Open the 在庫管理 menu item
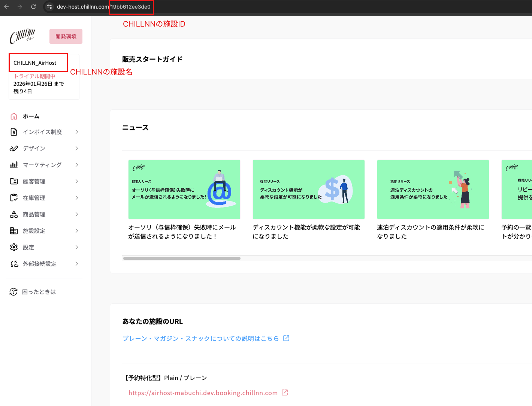 [x=34, y=198]
